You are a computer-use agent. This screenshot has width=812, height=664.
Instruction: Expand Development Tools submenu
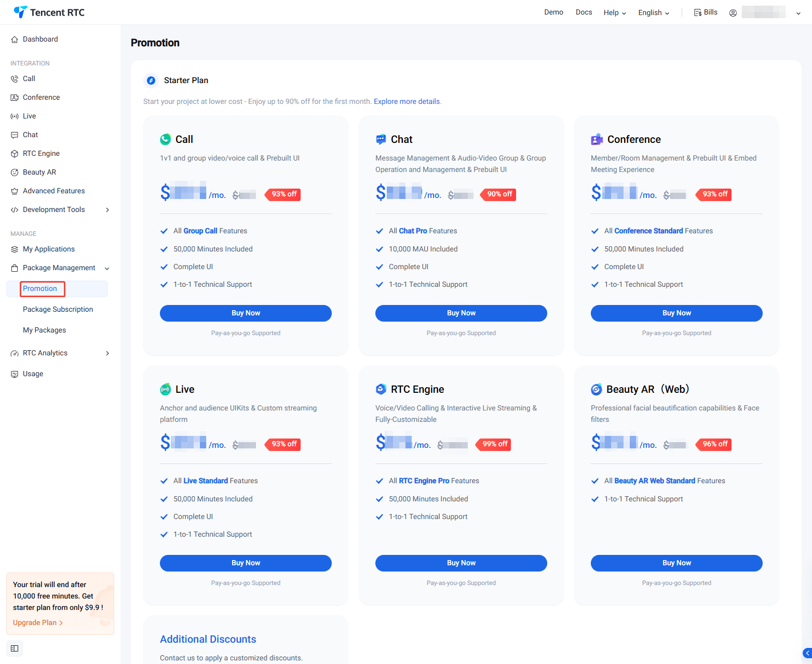click(107, 210)
